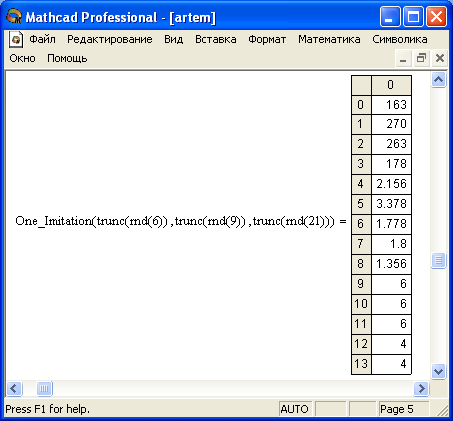Open the Символика menu
The height and width of the screenshot is (421, 453).
click(x=400, y=39)
